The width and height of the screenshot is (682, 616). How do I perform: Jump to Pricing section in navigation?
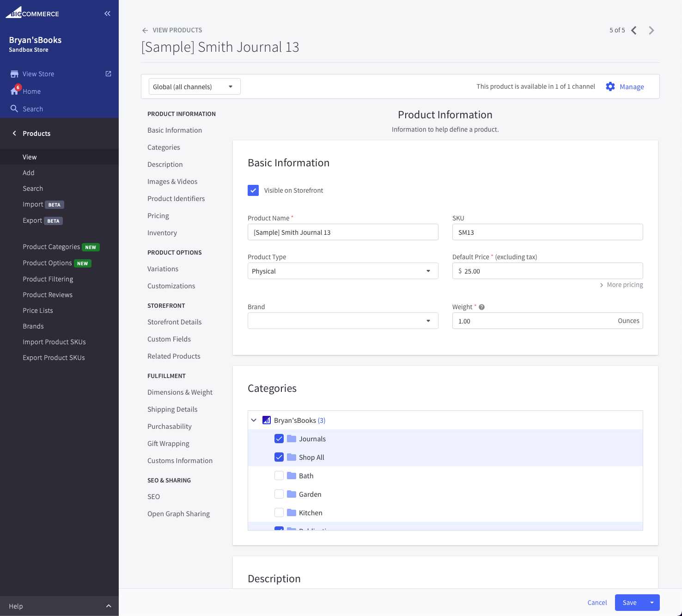click(x=158, y=216)
